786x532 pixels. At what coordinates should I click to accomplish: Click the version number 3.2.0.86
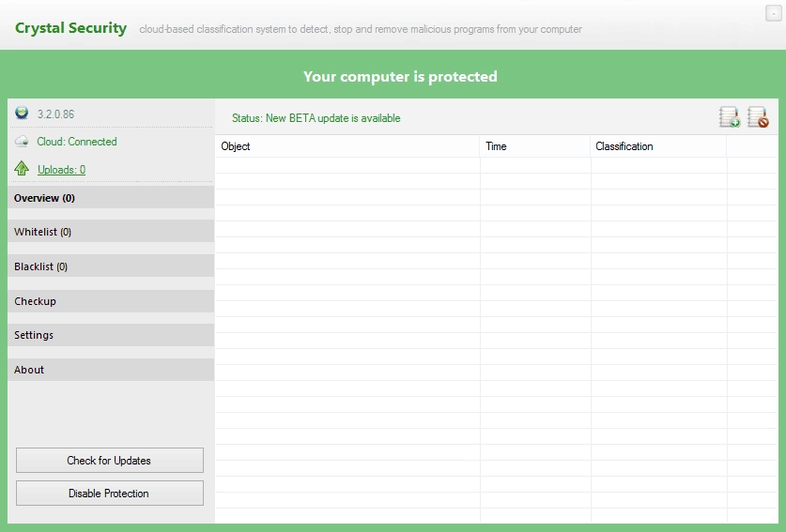tap(55, 114)
